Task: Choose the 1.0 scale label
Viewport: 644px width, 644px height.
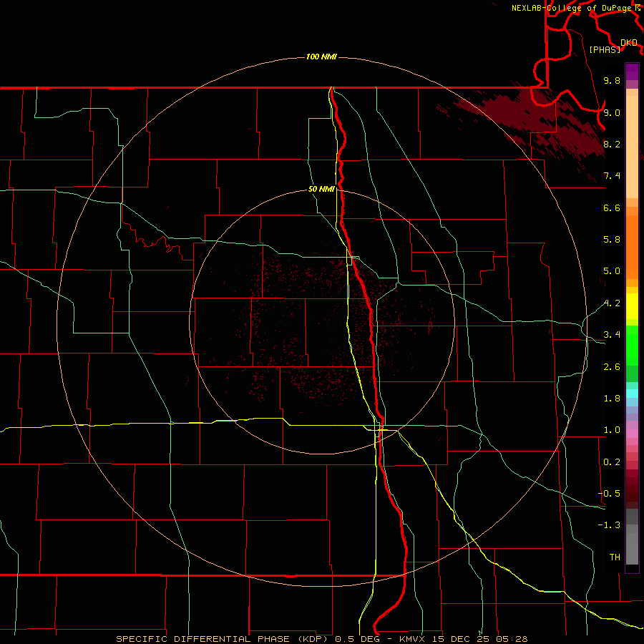Action: pos(612,430)
